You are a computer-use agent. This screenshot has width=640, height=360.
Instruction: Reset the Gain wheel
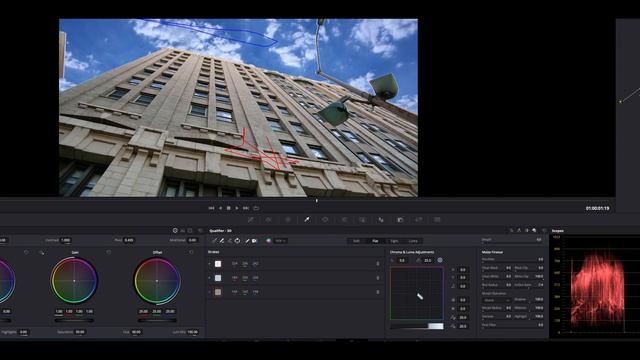click(x=109, y=253)
